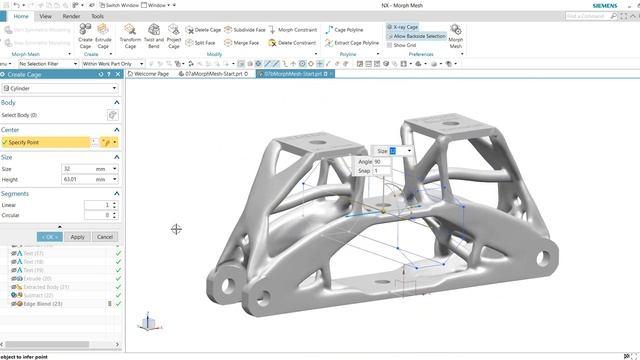Select the Project Cage tool
Screen dimensions: 640x360
(x=173, y=36)
